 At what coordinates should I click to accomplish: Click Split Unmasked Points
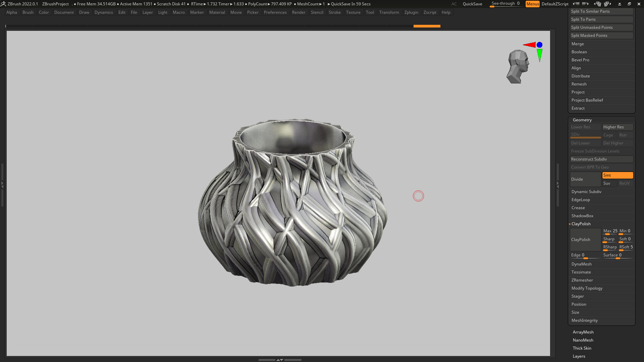601,27
